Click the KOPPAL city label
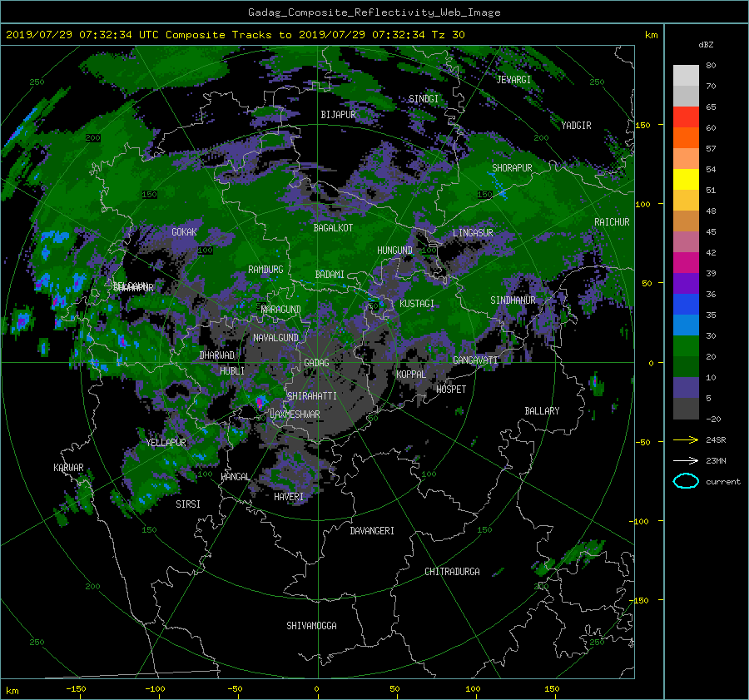Screen dimensions: 749x700 point(411,375)
